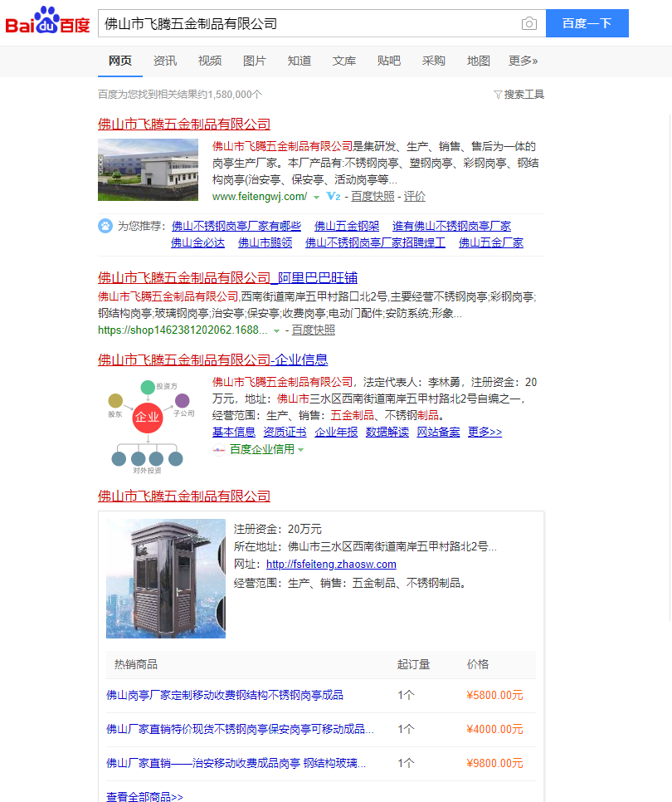Viewport: 672px width, 802px height.
Task: Open 佛山金必达 suggestion
Action: 197,242
